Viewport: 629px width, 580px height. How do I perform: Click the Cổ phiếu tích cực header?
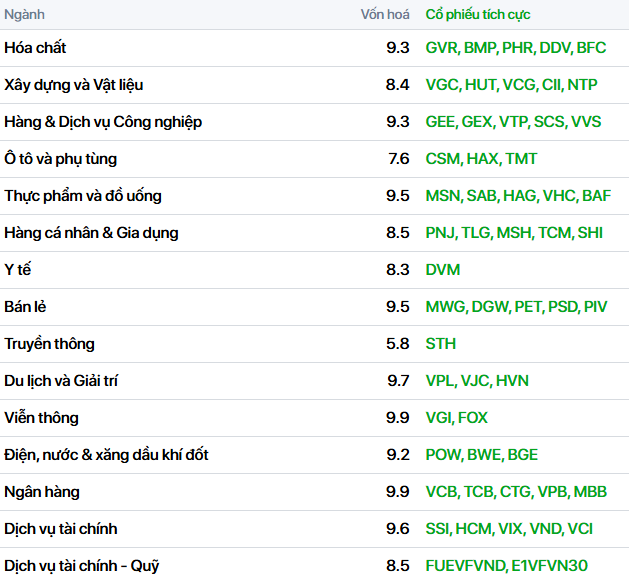477,15
